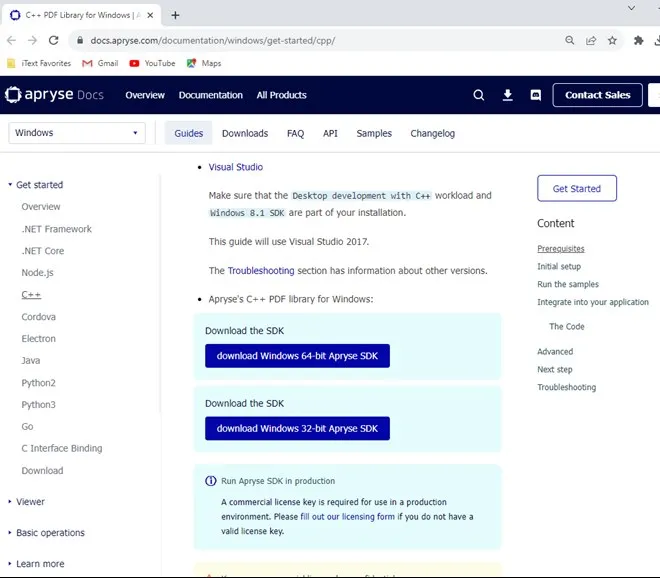This screenshot has height=578, width=660.
Task: Click the padlock site info icon
Action: 80,40
